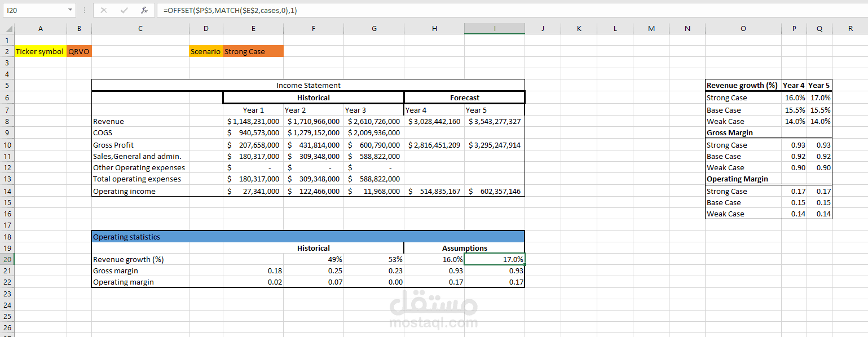The width and height of the screenshot is (868, 337).
Task: Click Gross Profit value $431,814,000
Action: (x=314, y=145)
